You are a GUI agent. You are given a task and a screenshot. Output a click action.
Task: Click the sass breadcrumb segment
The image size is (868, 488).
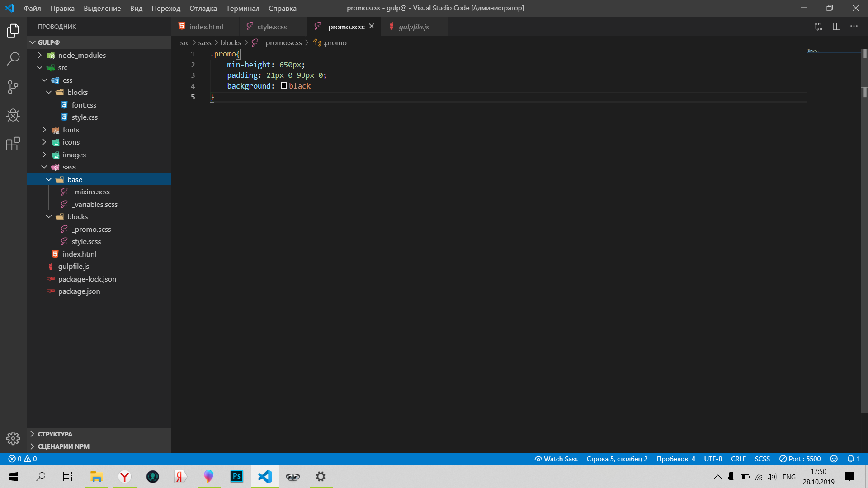pyautogui.click(x=205, y=42)
